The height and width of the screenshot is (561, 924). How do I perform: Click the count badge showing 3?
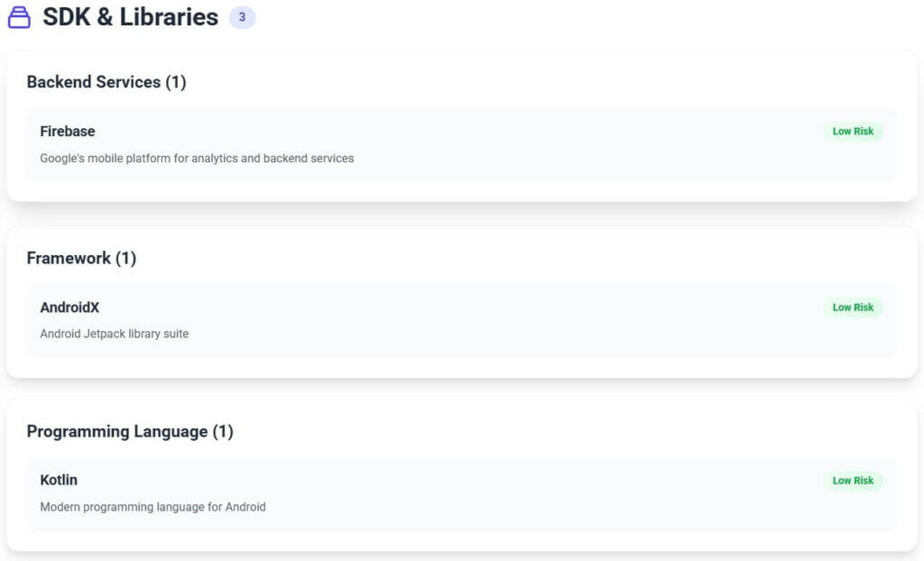[x=242, y=17]
